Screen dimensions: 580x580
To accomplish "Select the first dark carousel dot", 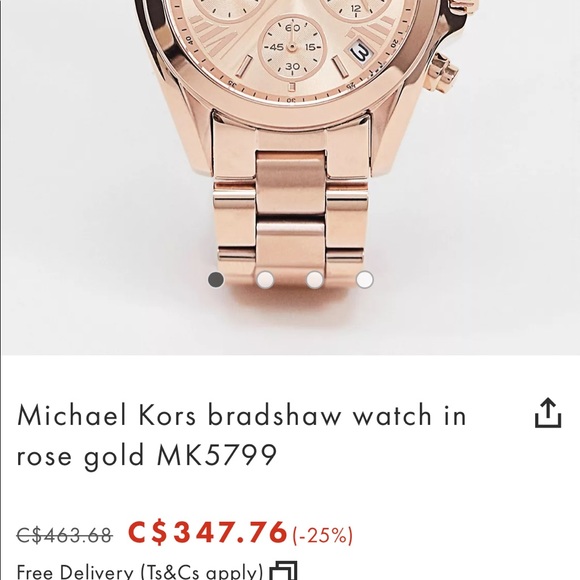I will coord(216,279).
